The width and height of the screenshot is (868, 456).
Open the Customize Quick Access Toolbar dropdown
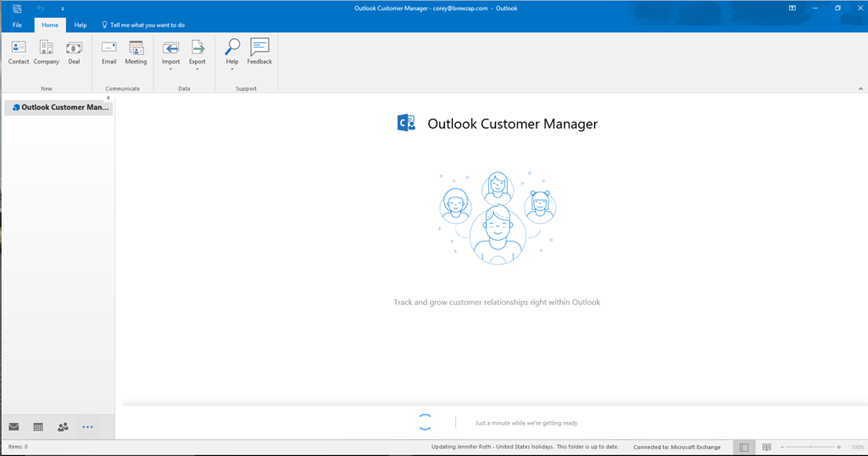tap(63, 8)
